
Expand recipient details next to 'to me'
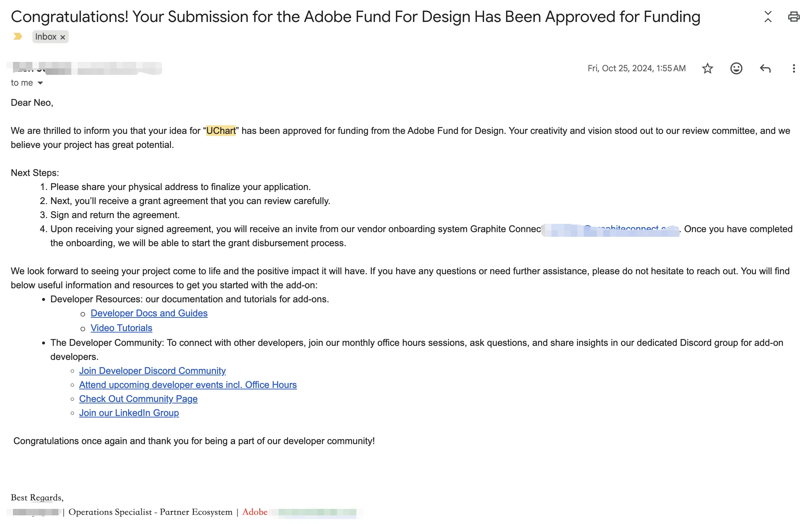40,83
